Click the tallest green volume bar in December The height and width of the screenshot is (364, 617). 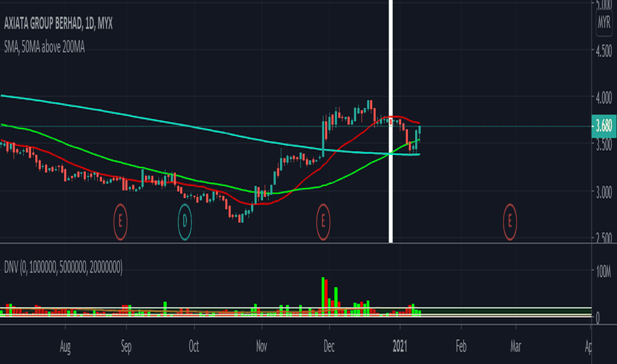[323, 296]
